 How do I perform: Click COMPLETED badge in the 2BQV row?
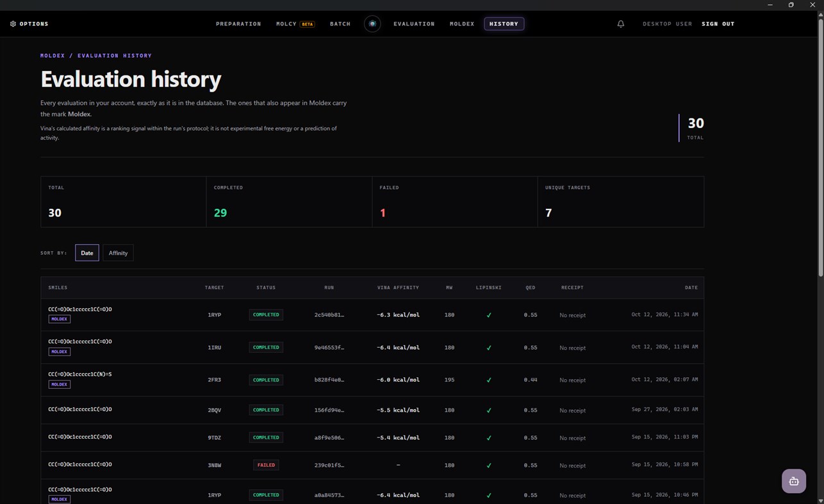[x=266, y=410]
